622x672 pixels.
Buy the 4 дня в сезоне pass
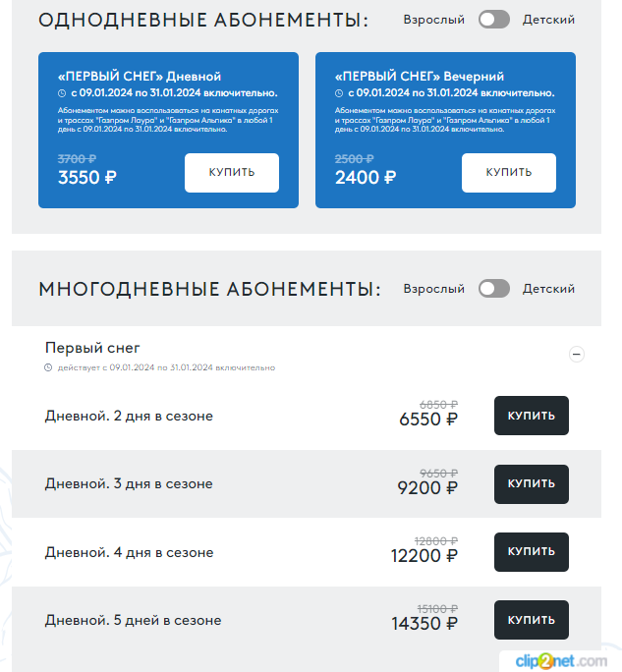click(532, 551)
